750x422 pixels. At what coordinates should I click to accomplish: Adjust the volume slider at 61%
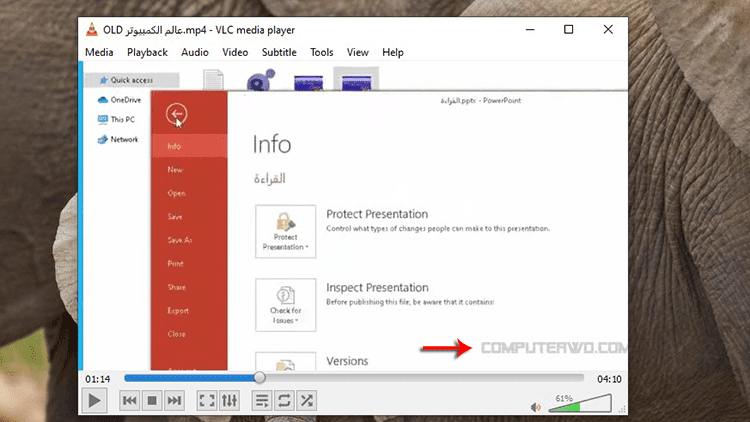[x=580, y=403]
